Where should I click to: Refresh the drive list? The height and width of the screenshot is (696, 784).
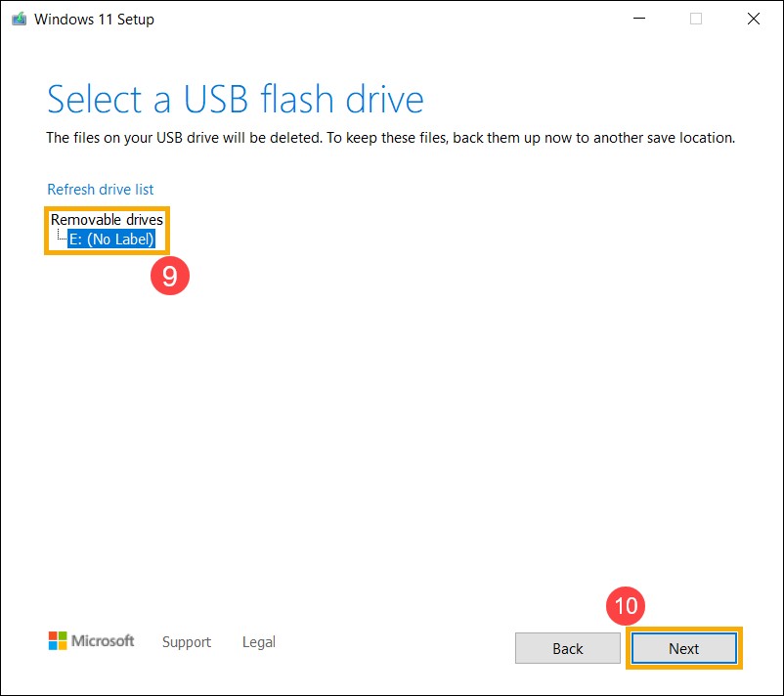(x=100, y=190)
